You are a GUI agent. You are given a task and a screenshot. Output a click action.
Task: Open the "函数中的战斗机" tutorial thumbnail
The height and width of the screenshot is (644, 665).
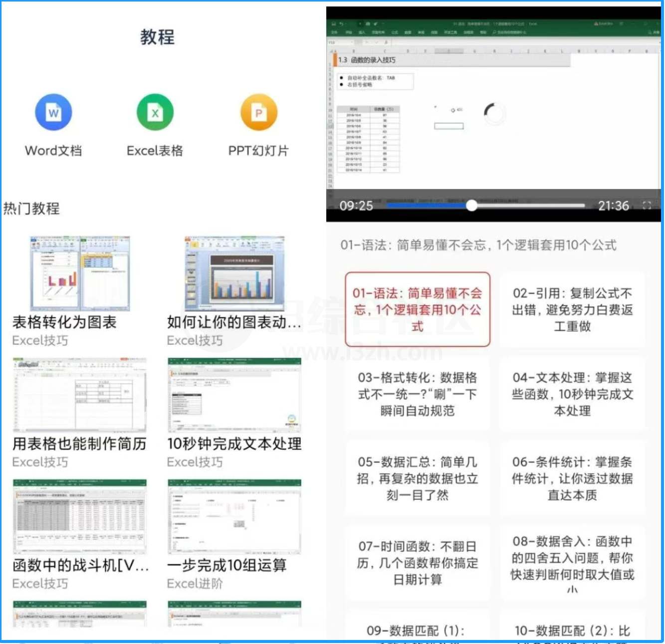pos(80,517)
